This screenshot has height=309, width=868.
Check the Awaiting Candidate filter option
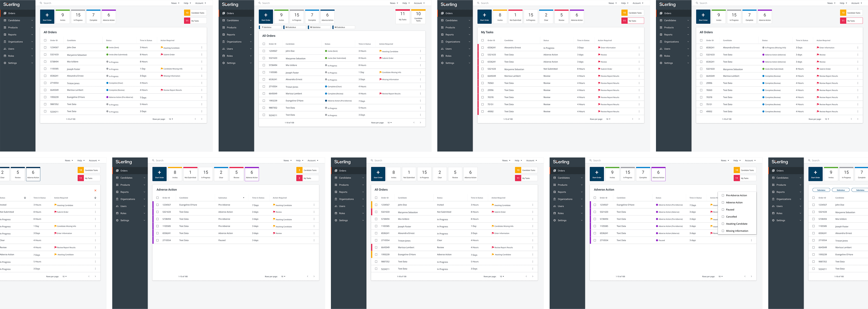coord(723,224)
